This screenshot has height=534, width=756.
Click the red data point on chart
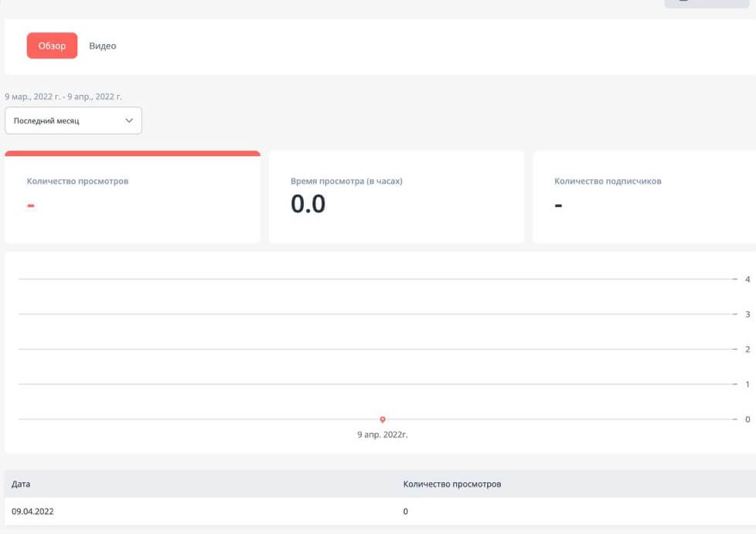point(383,420)
